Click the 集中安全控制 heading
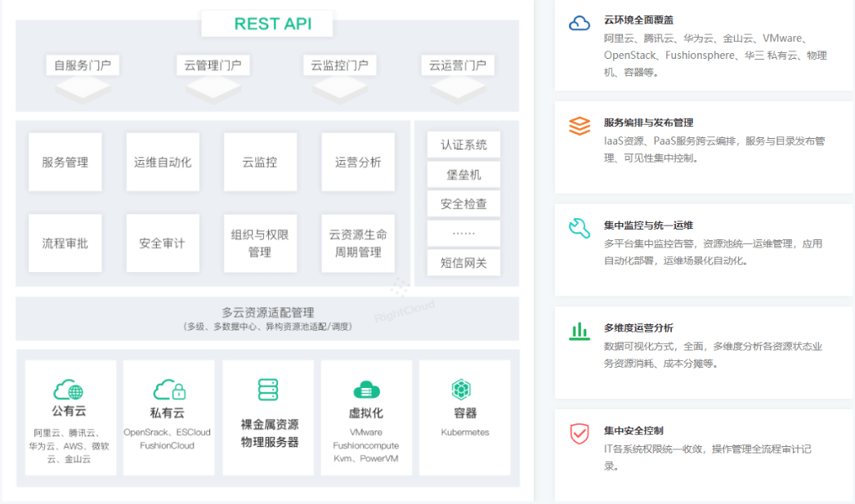 [x=633, y=430]
